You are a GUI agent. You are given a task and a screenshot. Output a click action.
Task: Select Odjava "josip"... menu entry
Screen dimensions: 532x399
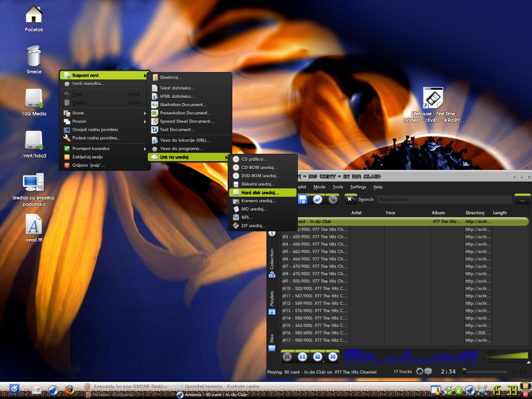pyautogui.click(x=104, y=165)
